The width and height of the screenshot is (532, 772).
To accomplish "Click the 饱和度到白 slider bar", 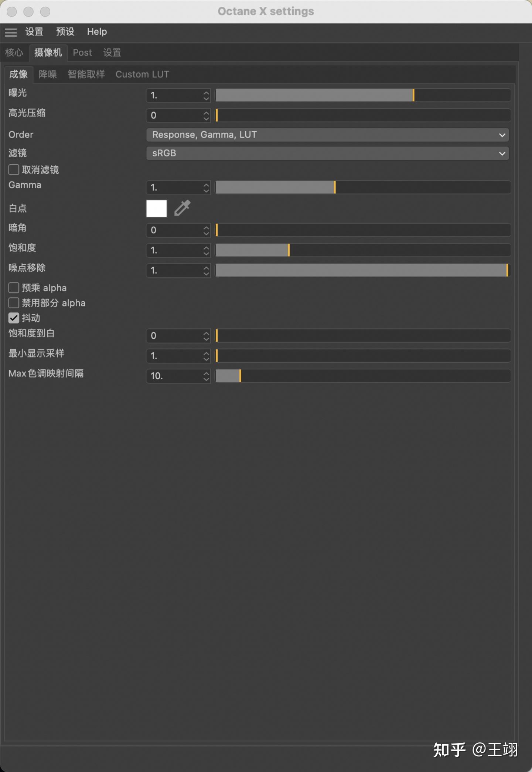I will point(363,336).
